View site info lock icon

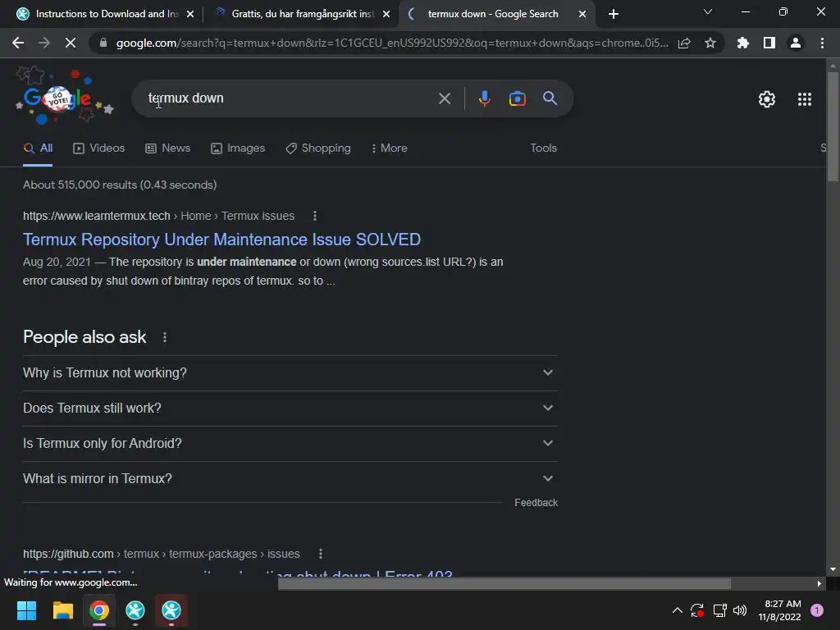pyautogui.click(x=103, y=43)
